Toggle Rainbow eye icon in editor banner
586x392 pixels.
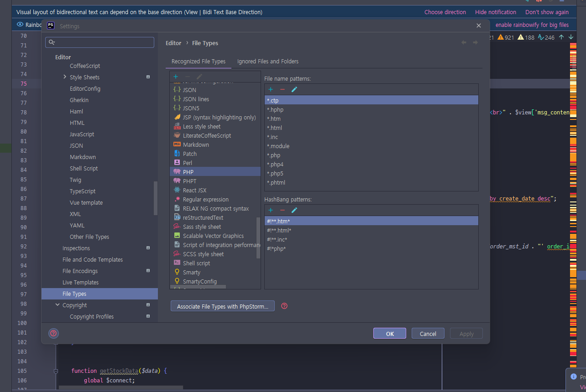pyautogui.click(x=20, y=25)
